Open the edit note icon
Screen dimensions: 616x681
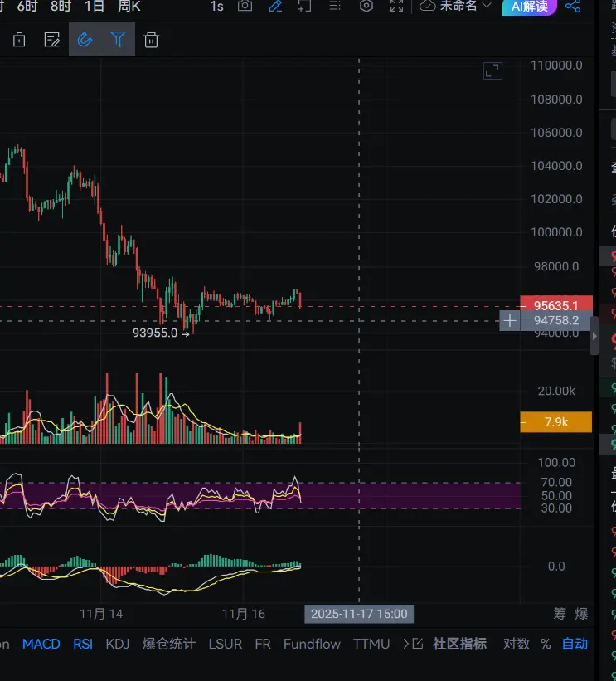coord(52,40)
